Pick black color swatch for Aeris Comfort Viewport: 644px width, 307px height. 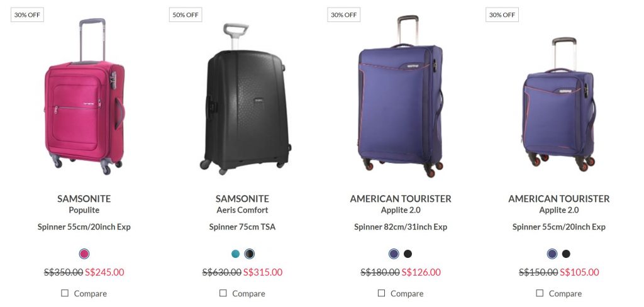(250, 254)
